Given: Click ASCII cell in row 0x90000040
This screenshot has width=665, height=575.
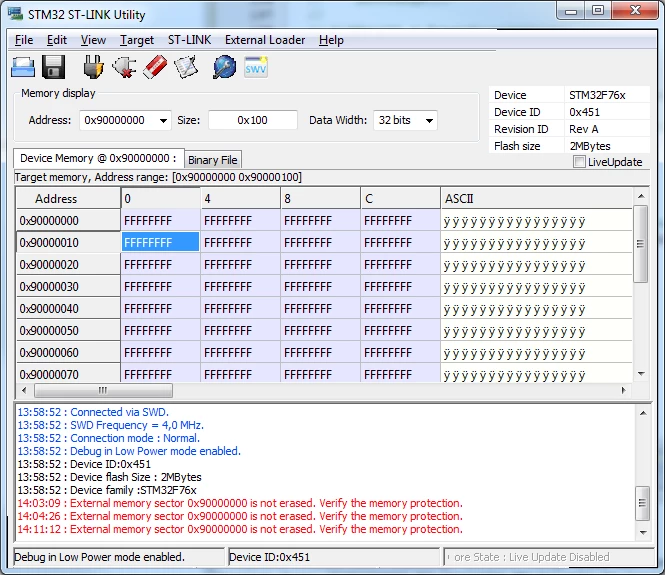Looking at the screenshot, I should click(536, 309).
